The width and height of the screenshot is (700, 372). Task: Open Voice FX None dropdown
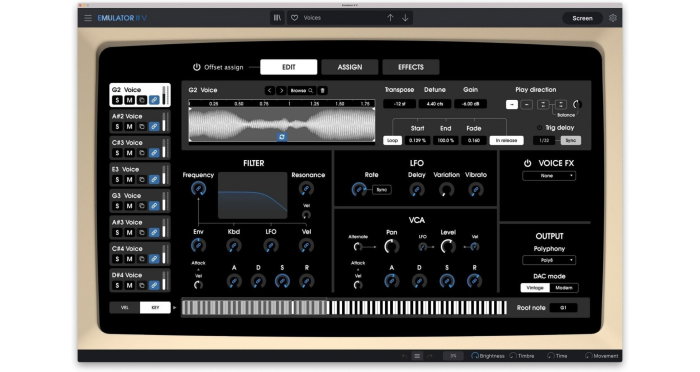549,176
